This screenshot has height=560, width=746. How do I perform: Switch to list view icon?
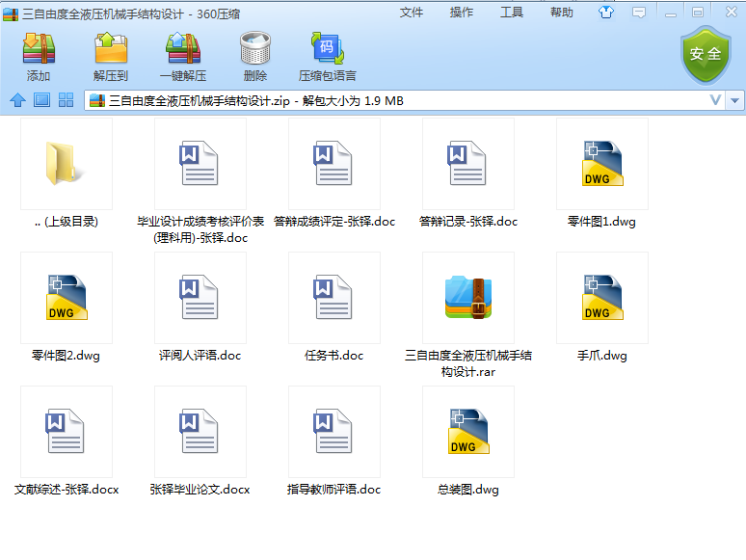coord(41,100)
